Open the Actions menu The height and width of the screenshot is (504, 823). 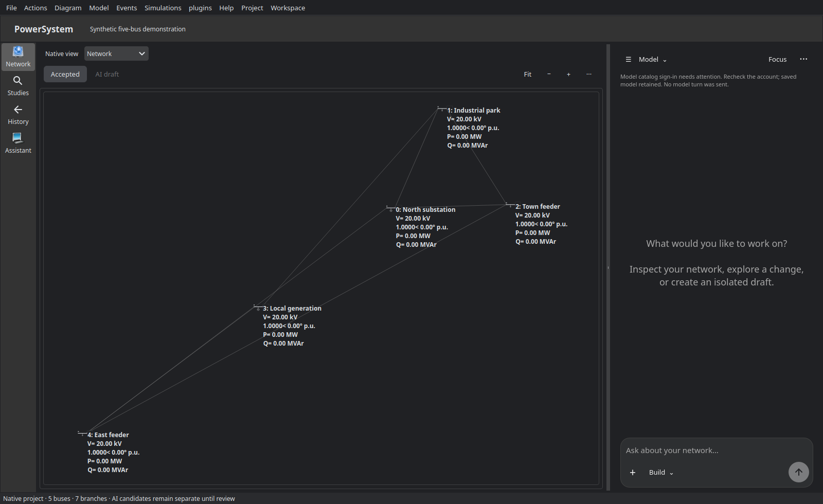(x=35, y=8)
